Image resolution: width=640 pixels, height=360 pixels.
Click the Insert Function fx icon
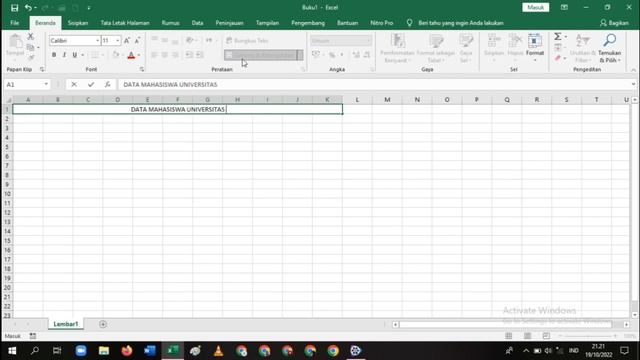(x=107, y=84)
